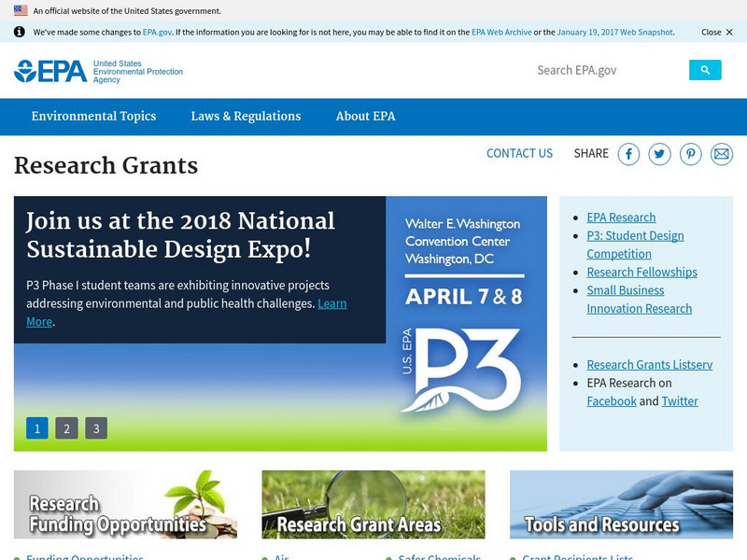
Task: Open the EPA Research link
Action: [621, 217]
